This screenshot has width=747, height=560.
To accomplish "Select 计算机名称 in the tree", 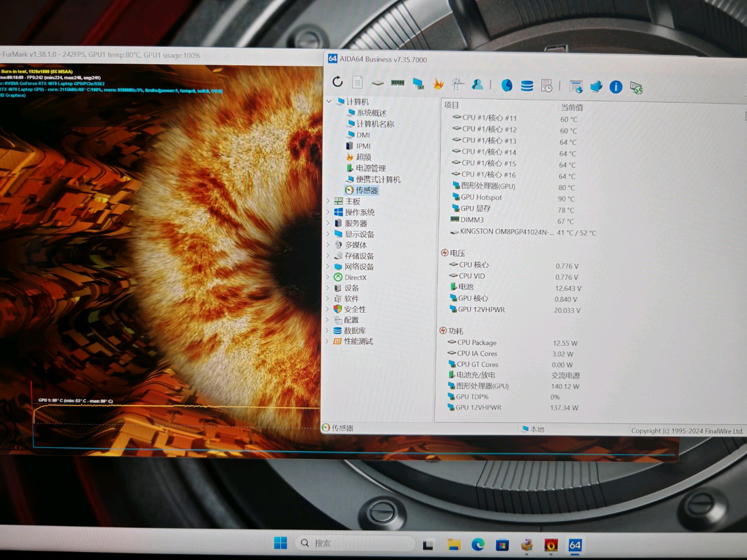I will 375,123.
